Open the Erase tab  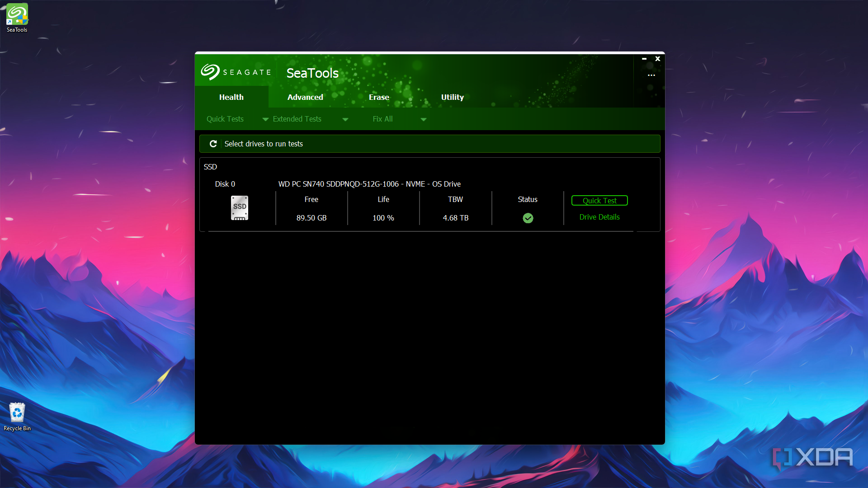tap(379, 97)
